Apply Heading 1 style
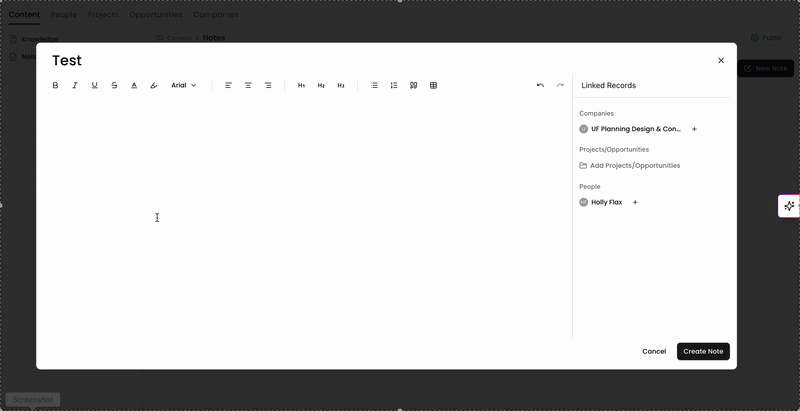This screenshot has height=411, width=800. click(301, 85)
